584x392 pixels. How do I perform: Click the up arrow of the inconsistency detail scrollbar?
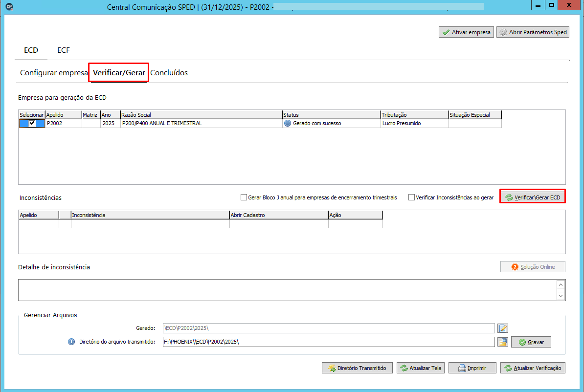tap(561, 285)
